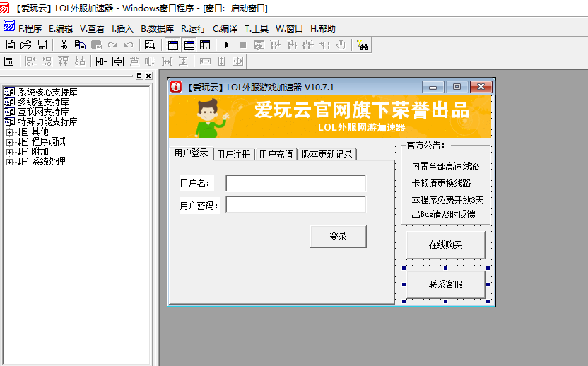The image size is (588, 366).
Task: Switch to the 版本更新记录 tab
Action: (x=327, y=155)
